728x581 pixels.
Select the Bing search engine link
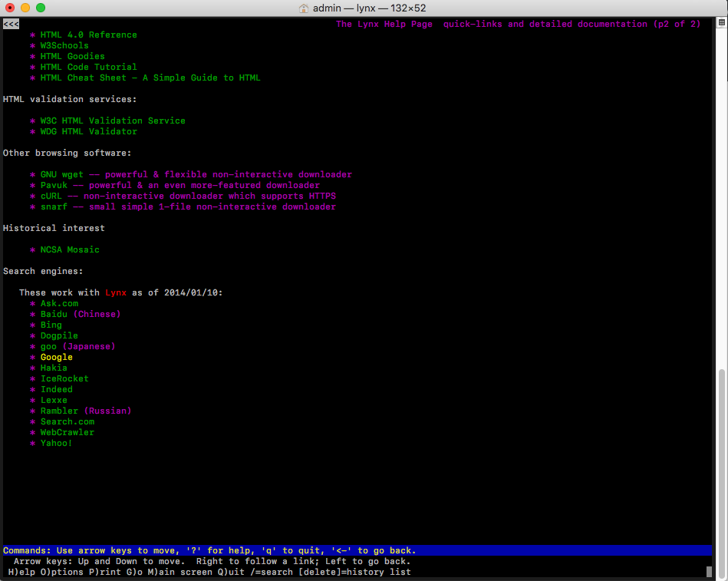click(x=51, y=325)
